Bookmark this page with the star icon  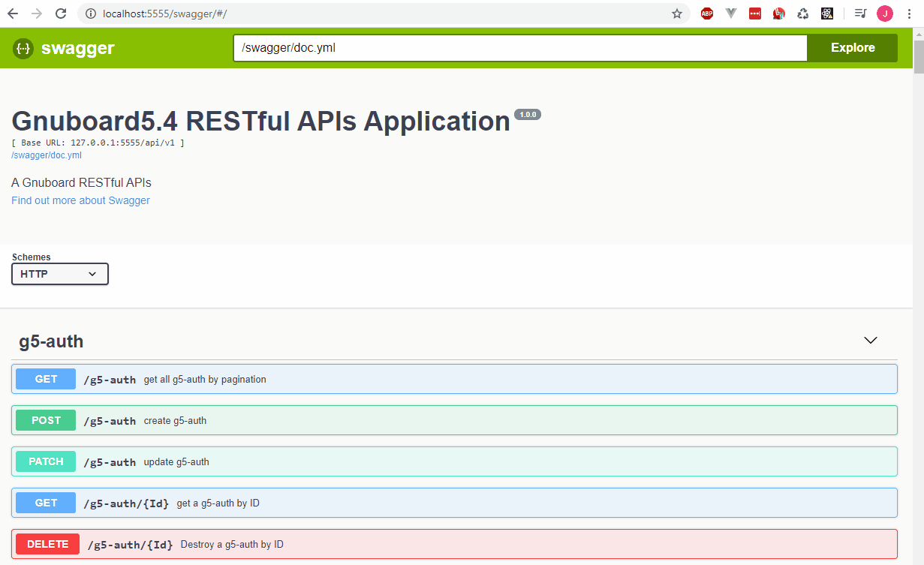click(x=677, y=14)
